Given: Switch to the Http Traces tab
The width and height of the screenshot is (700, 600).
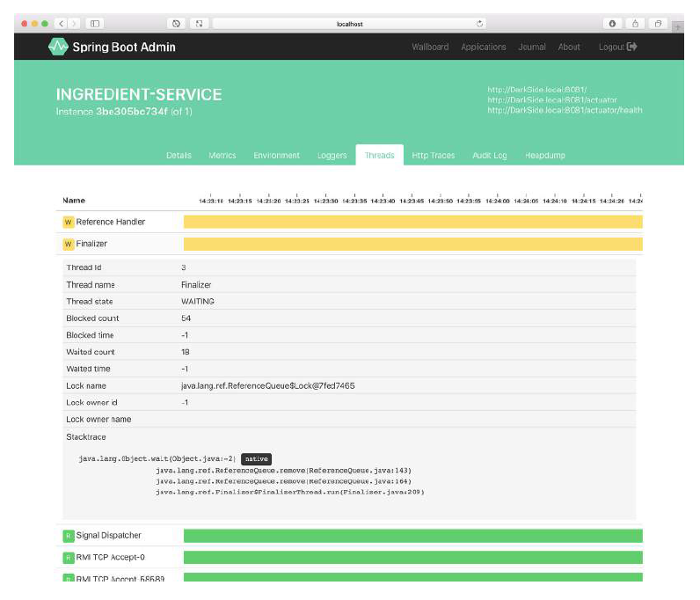Looking at the screenshot, I should (x=433, y=156).
